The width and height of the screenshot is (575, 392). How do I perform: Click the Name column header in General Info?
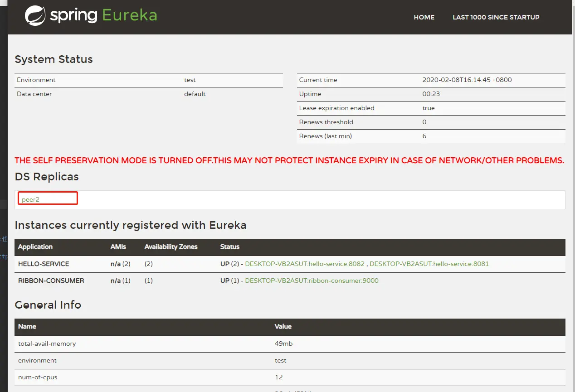(27, 326)
